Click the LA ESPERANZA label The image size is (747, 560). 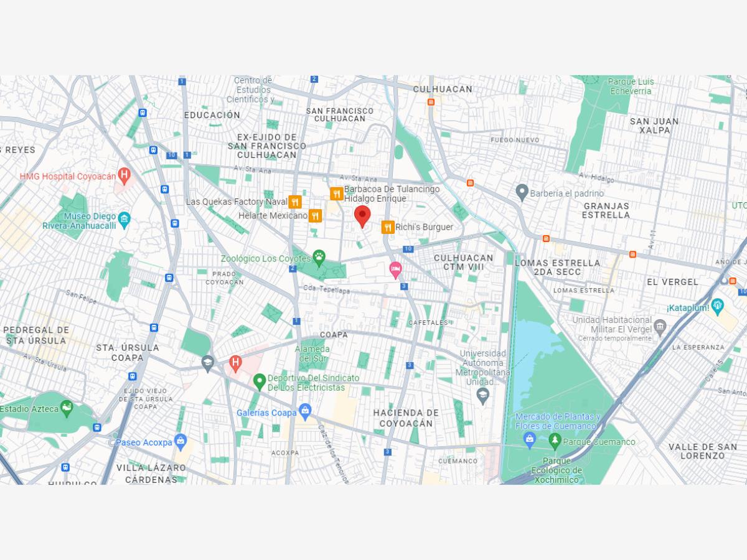[x=698, y=347]
